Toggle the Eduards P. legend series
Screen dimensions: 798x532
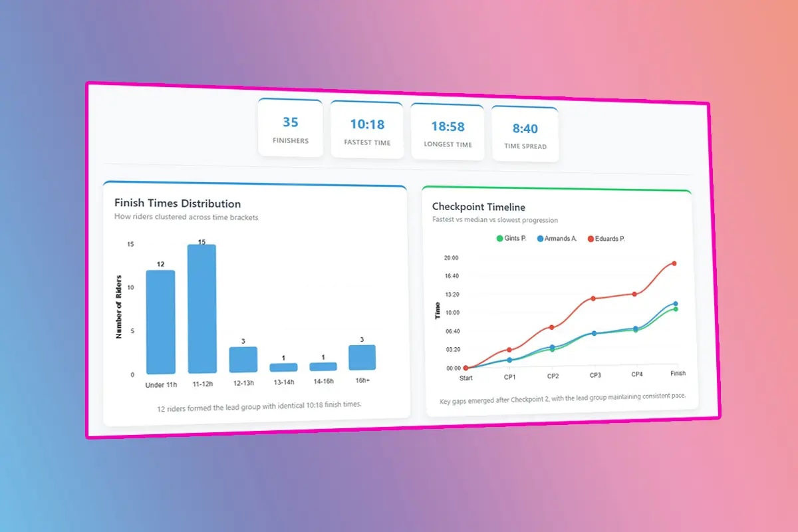pyautogui.click(x=606, y=239)
